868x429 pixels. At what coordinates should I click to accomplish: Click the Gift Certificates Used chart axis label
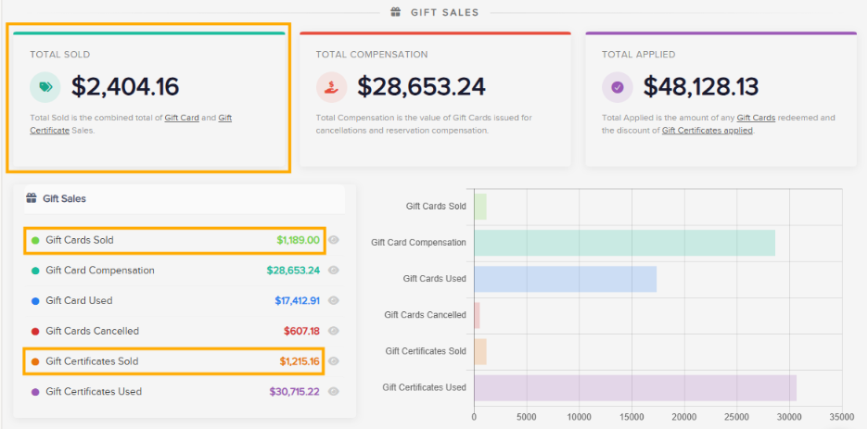pyautogui.click(x=424, y=387)
